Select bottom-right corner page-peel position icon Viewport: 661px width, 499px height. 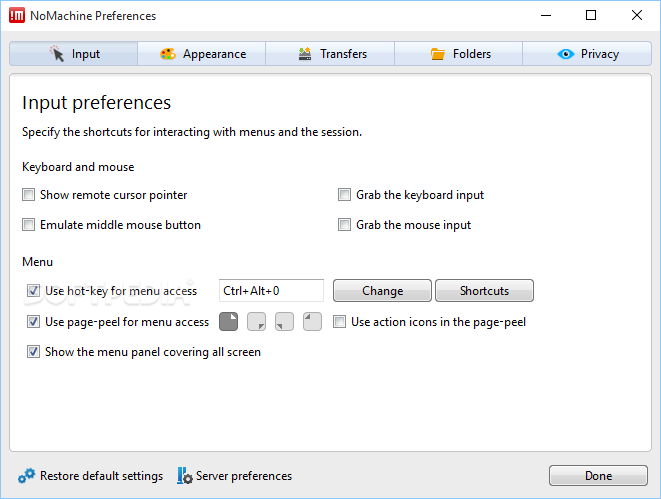pyautogui.click(x=256, y=322)
